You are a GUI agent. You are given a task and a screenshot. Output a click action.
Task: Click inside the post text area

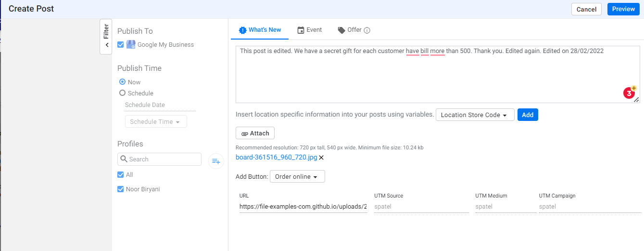tap(438, 74)
